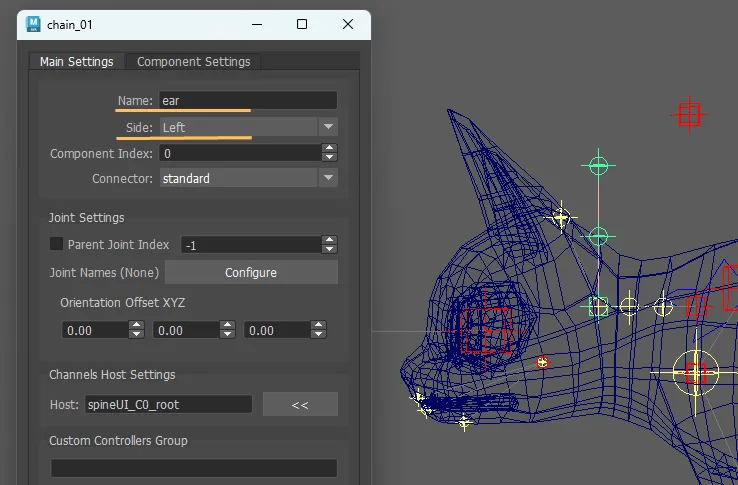Viewport: 738px width, 485px height.
Task: Raise the first Orientation Offset X value
Action: pos(134,325)
